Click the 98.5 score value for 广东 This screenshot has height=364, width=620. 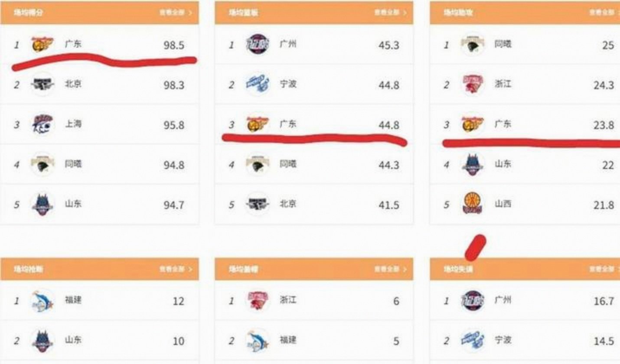point(174,45)
